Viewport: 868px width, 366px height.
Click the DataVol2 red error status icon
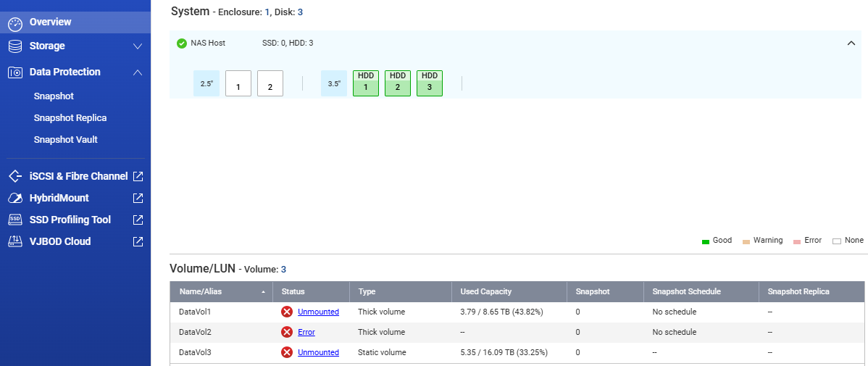coord(287,332)
